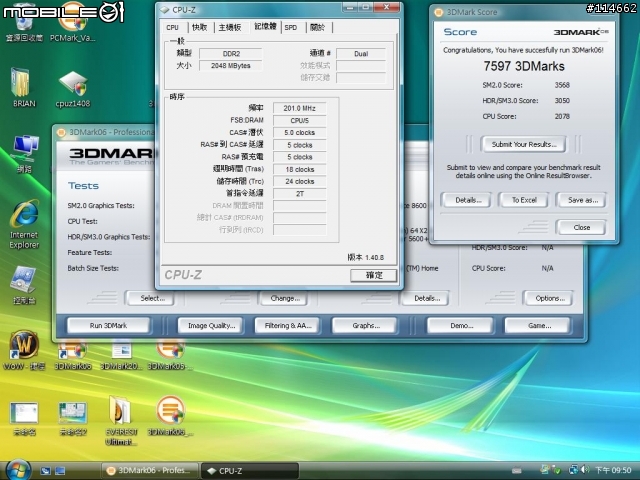Open the 3DMark20... desktop icon
Viewport: 640px width, 480px height.
tap(121, 355)
